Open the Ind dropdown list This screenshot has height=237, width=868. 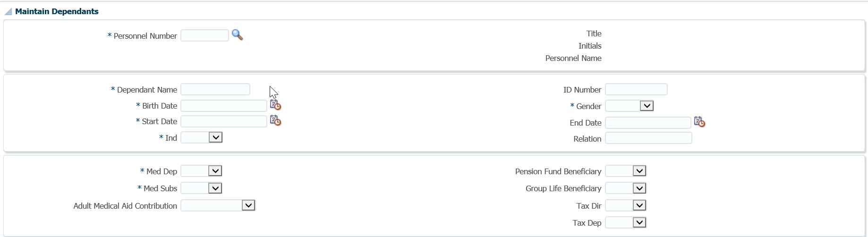pyautogui.click(x=215, y=137)
